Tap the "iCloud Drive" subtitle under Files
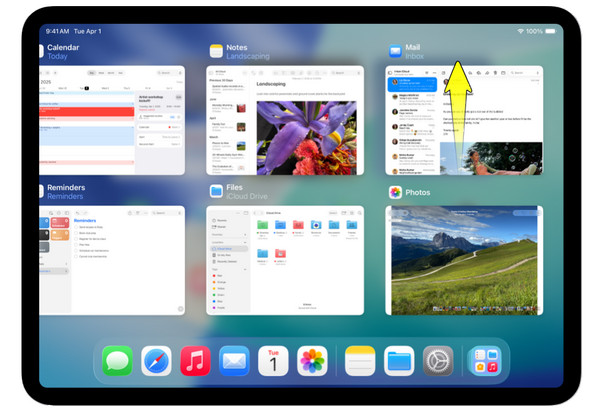Image resolution: width=600 pixels, height=411 pixels. (x=247, y=196)
